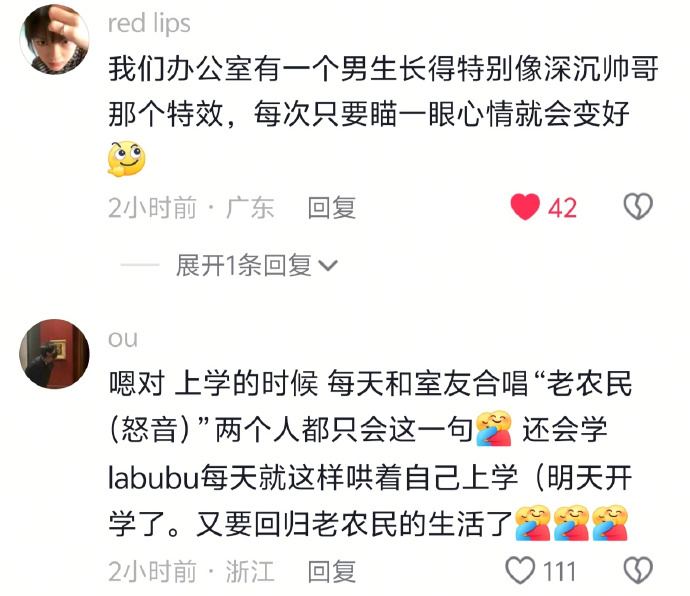
Task: Like red lips' comment with red heart
Action: pos(525,206)
